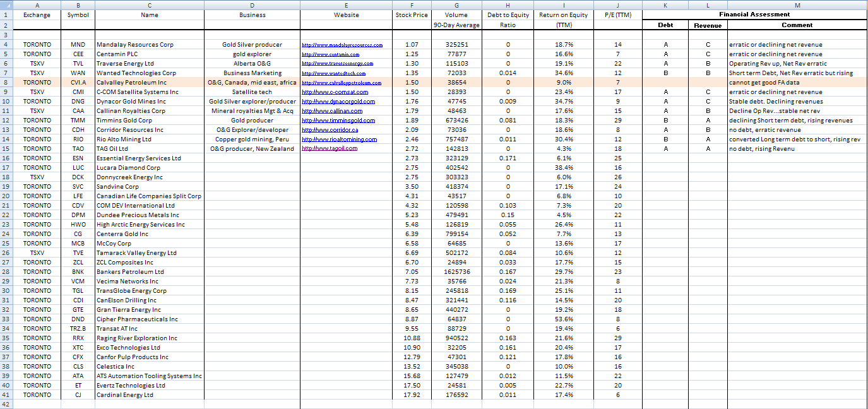Click the Select All corner box

point(6,4)
